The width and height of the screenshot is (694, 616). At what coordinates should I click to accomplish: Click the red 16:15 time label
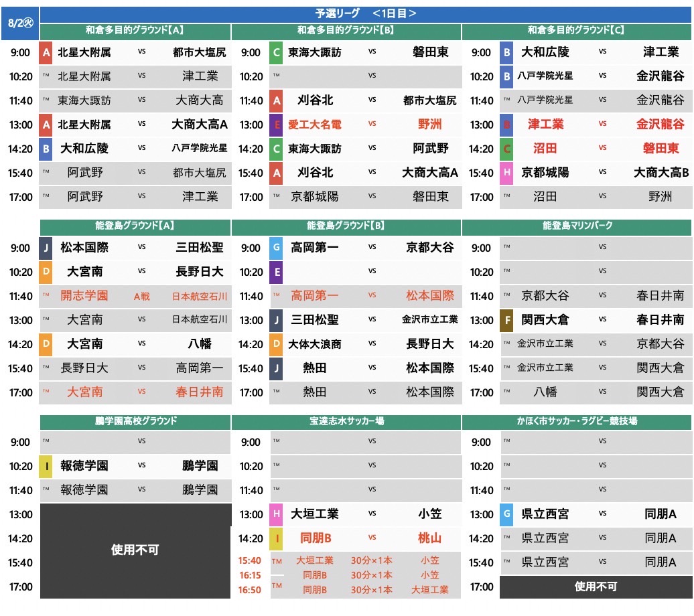coord(251,575)
